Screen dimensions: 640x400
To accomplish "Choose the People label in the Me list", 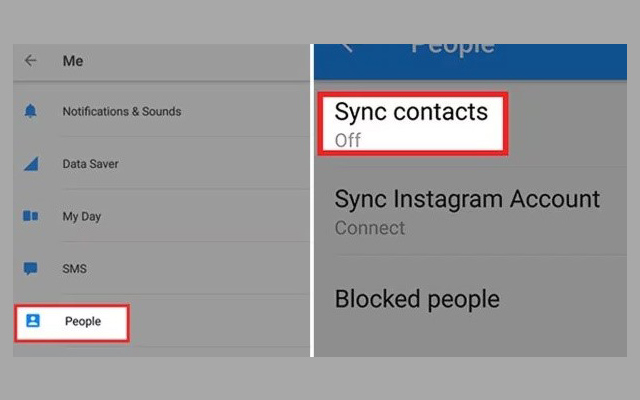I will click(83, 322).
